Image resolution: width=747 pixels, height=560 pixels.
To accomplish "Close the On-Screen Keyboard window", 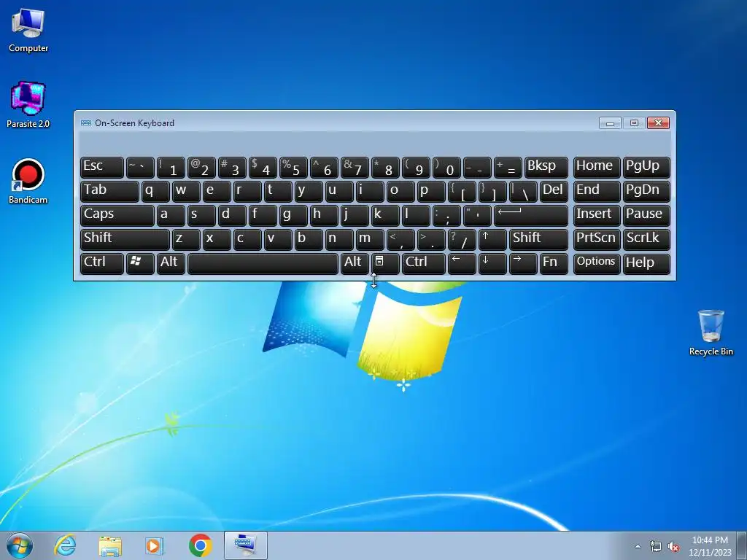I will (x=659, y=123).
